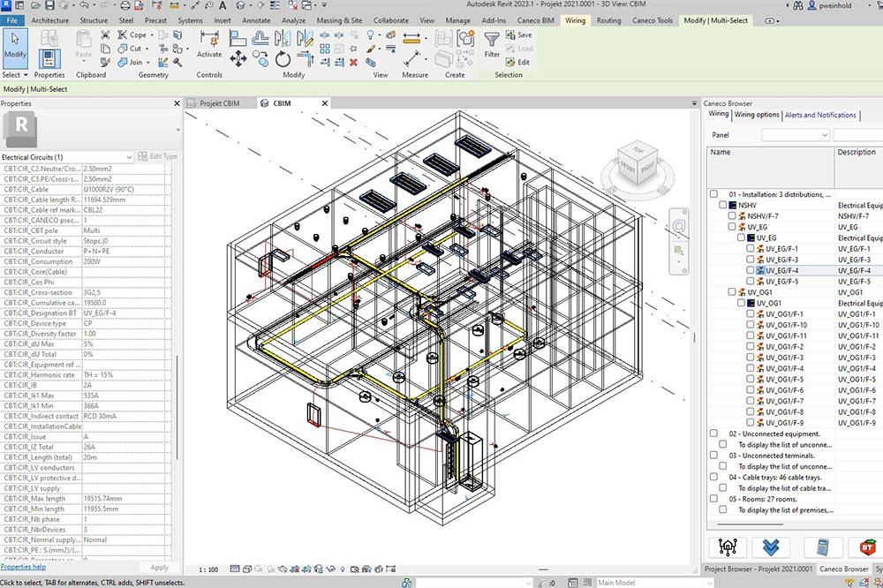
Task: Click the Caneco house circuit button
Action: click(728, 547)
